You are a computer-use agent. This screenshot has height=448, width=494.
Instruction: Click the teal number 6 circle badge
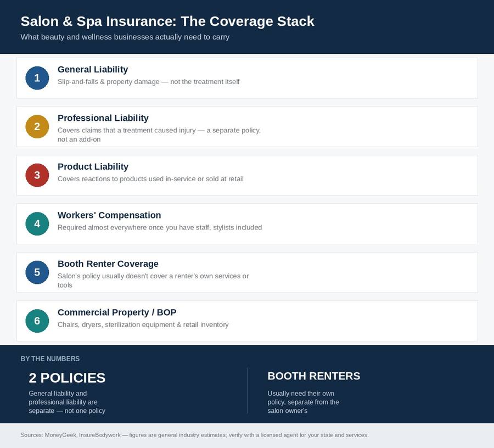click(x=37, y=321)
